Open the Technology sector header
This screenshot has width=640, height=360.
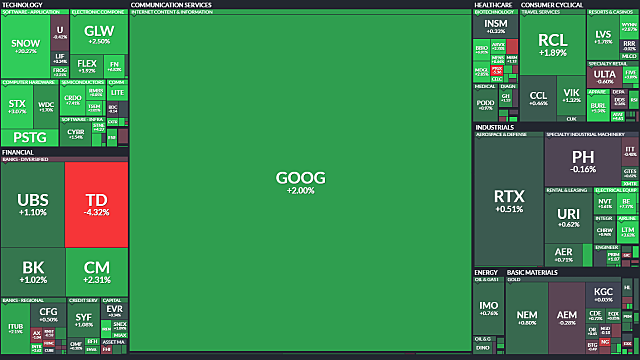[22, 5]
